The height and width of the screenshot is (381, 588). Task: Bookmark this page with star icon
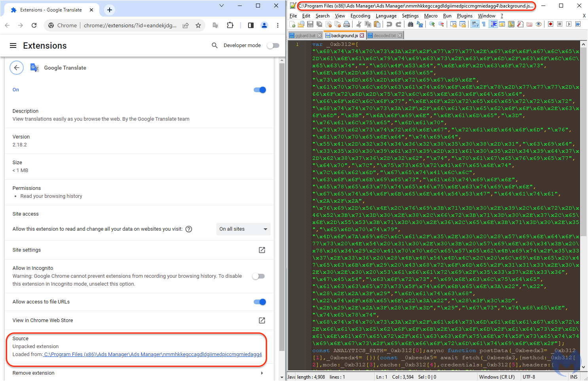click(198, 25)
